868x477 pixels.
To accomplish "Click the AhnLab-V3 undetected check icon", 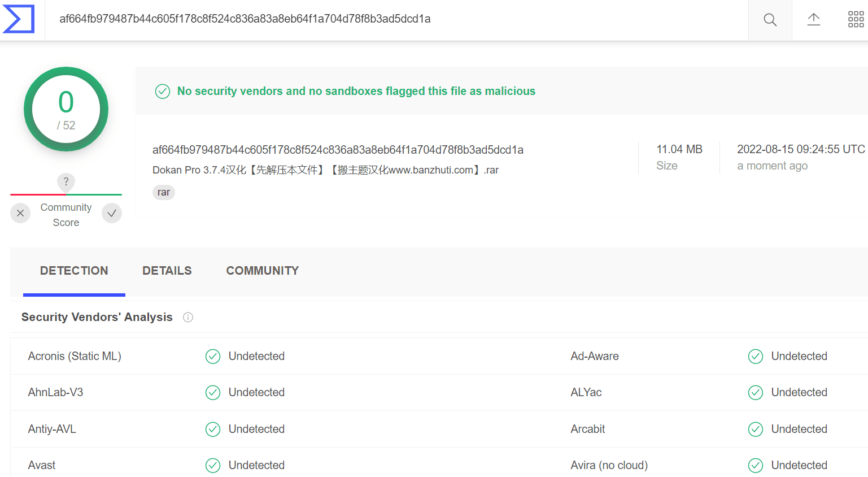I will 213,393.
